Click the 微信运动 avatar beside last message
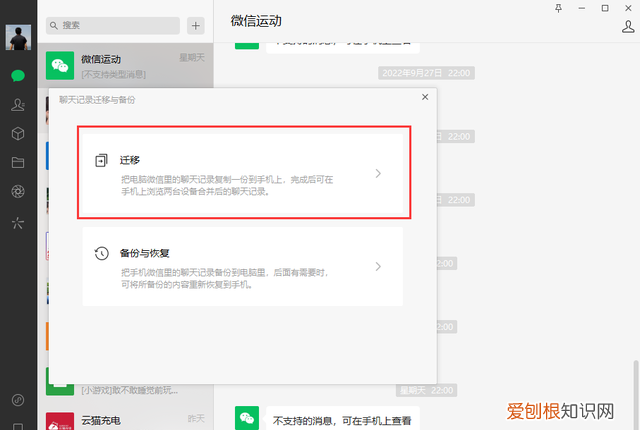Screen dimensions: 640x430 click(x=247, y=418)
